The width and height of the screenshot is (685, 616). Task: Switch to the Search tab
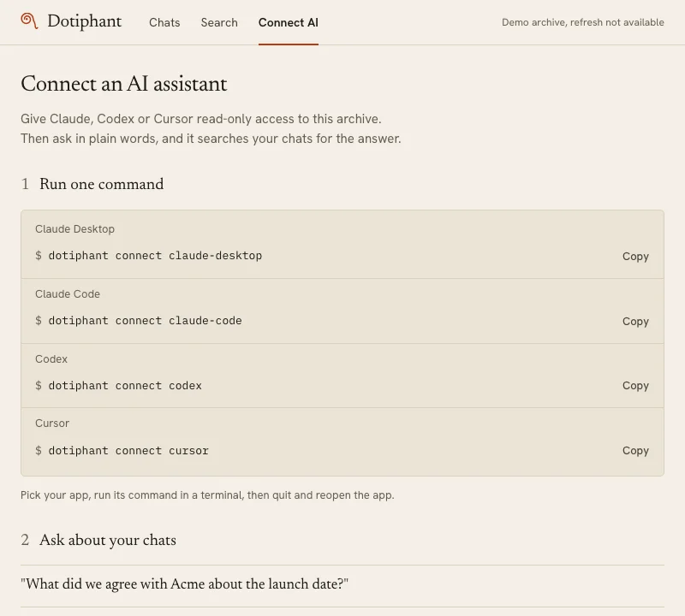click(x=219, y=22)
